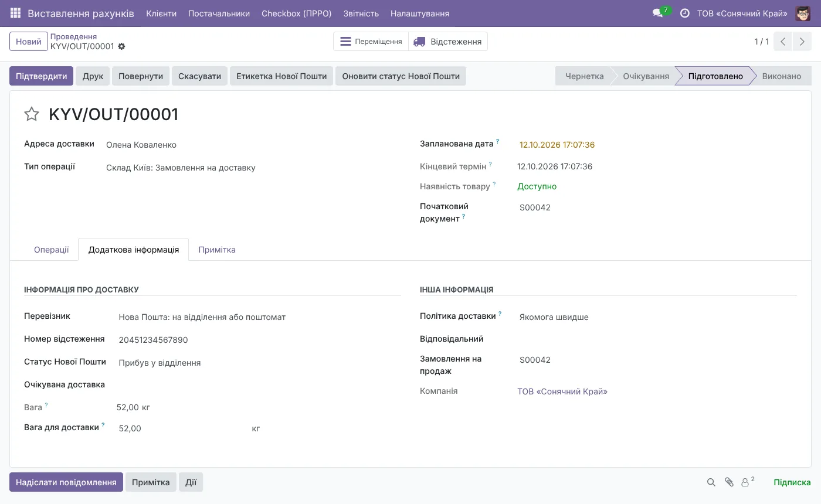Create a new record with Новий
This screenshot has width=821, height=504.
tap(29, 42)
